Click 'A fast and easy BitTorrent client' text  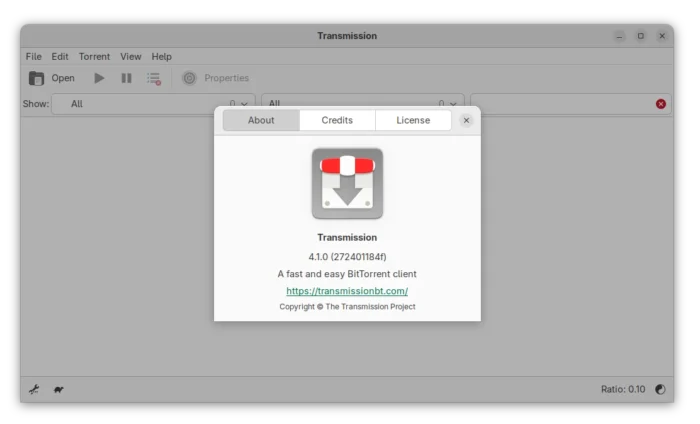pyautogui.click(x=347, y=274)
